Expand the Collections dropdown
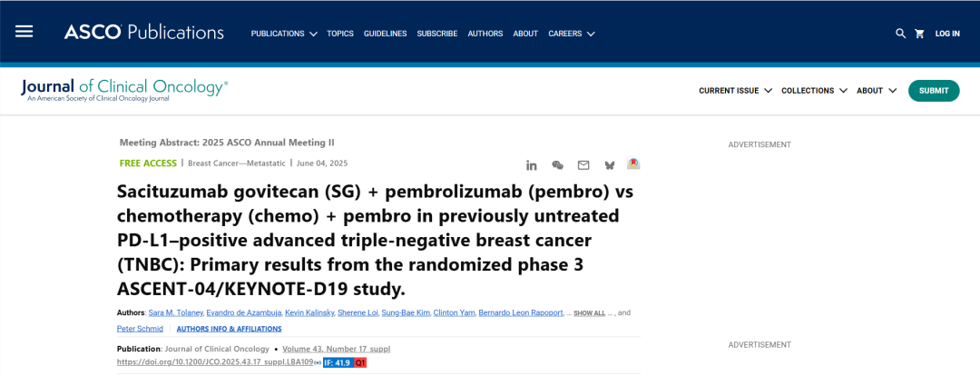Image resolution: width=980 pixels, height=376 pixels. 814,91
